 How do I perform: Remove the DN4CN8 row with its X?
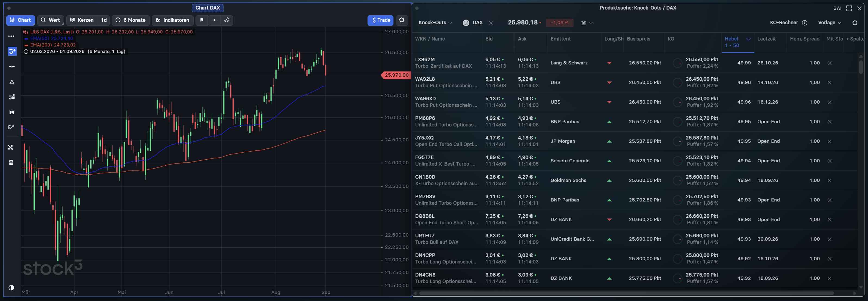coord(830,278)
